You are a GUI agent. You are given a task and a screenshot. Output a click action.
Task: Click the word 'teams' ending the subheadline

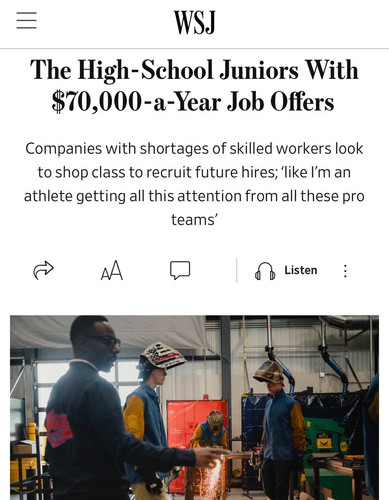tap(192, 220)
